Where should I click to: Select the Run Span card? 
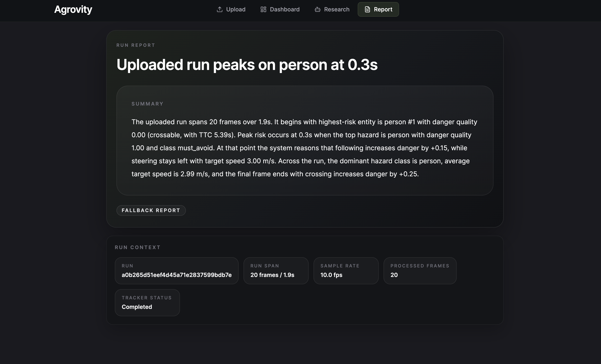pos(276,270)
